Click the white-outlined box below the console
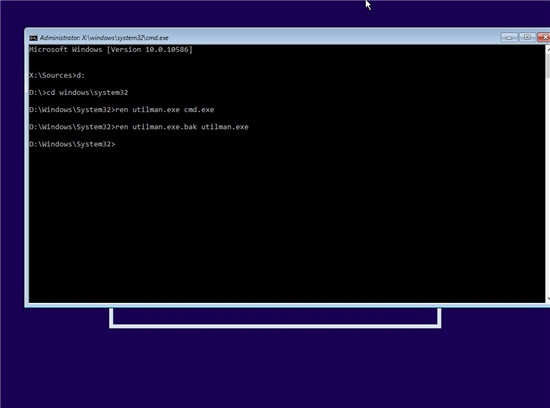This screenshot has height=408, width=550. (275, 318)
